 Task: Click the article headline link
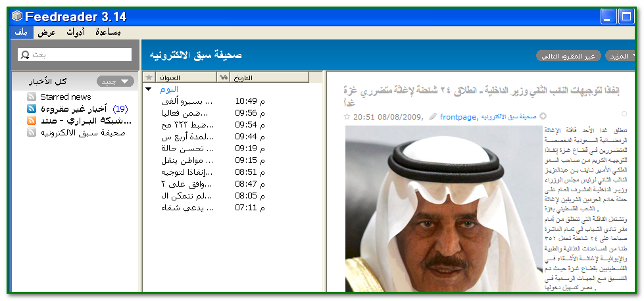(481, 96)
